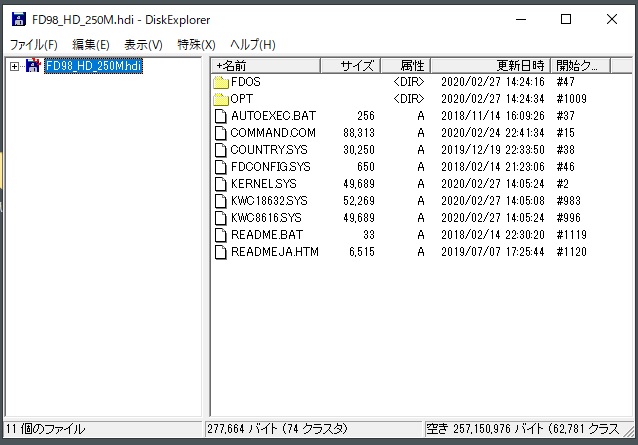Sort by the 名前 column header
Screen dimensions: 638x445
pyautogui.click(x=266, y=65)
